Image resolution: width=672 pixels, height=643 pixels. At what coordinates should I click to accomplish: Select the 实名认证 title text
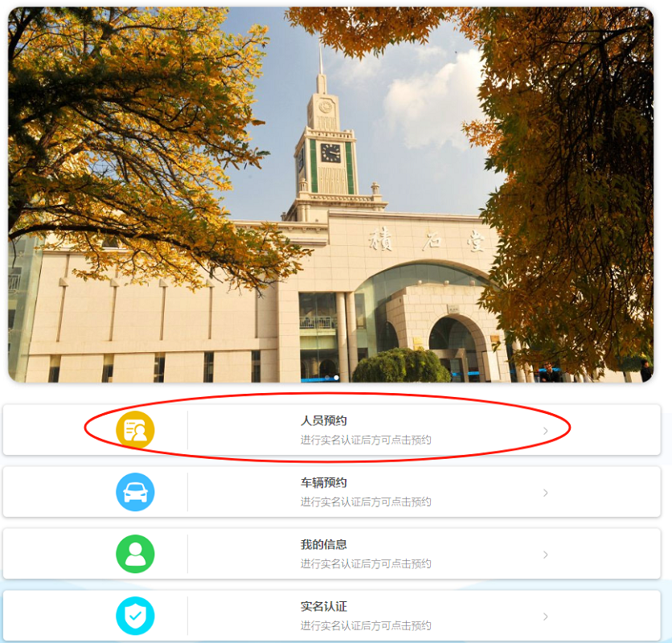(x=324, y=606)
